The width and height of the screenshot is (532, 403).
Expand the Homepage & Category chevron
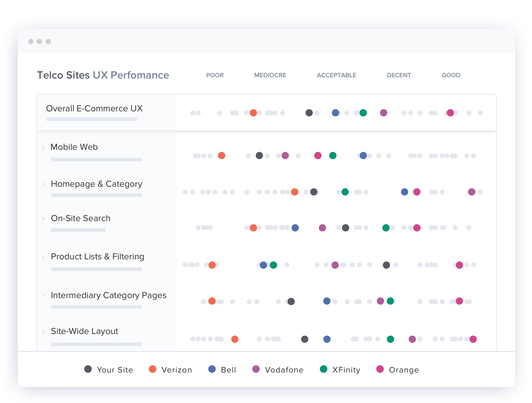coord(43,184)
